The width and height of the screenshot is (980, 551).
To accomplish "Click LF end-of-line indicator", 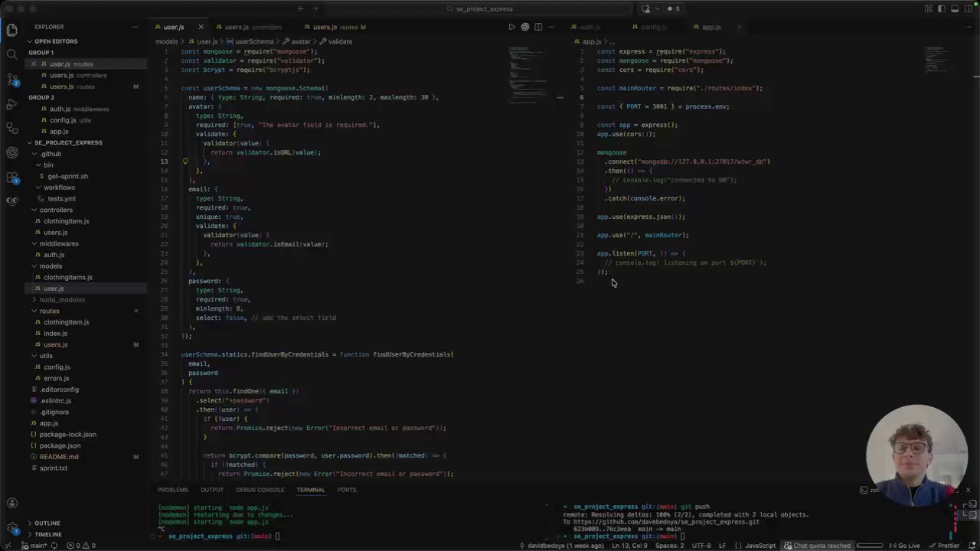I will 723,546.
